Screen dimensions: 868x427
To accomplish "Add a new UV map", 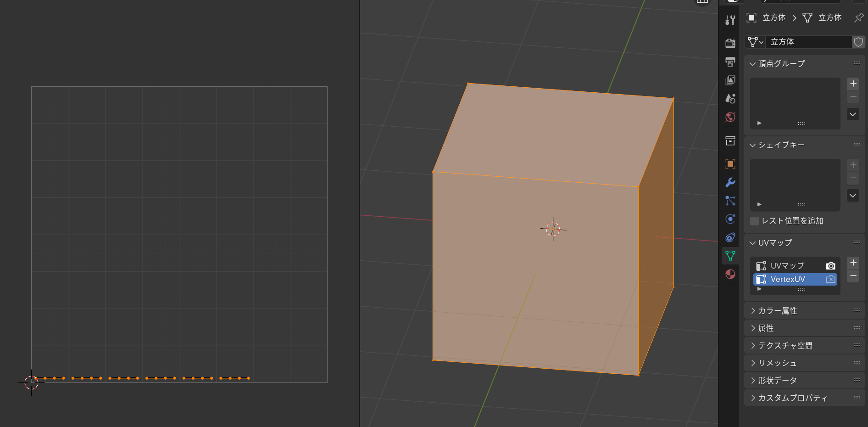I will (853, 263).
